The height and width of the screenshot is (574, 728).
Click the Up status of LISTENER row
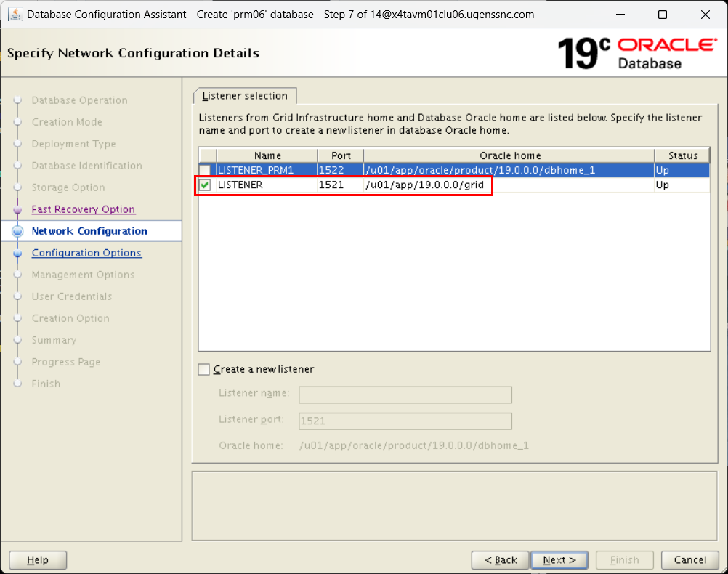[682, 185]
